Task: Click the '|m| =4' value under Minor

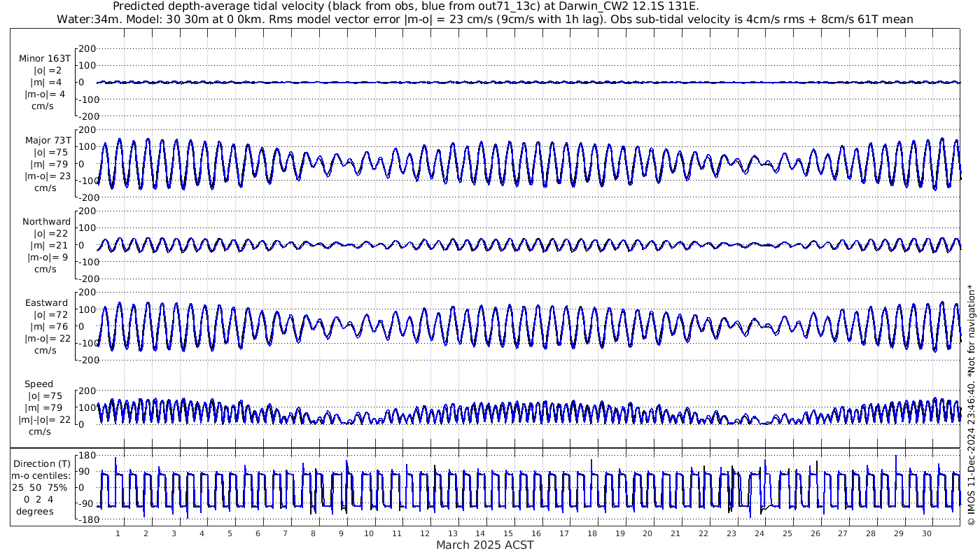Action: pyautogui.click(x=48, y=83)
